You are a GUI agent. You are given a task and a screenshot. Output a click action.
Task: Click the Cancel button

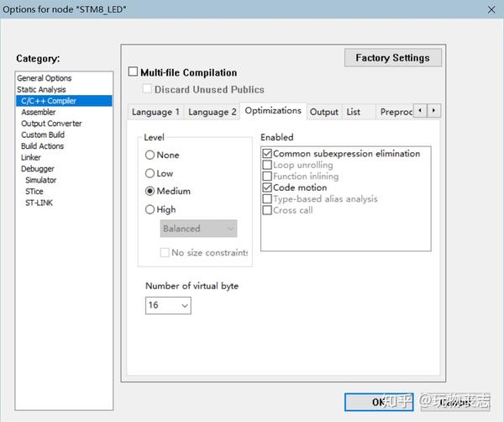(454, 402)
